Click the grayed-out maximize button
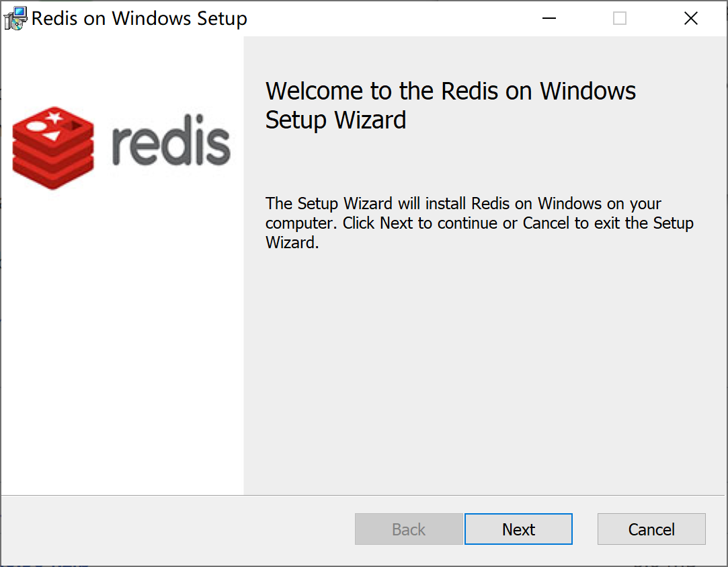728x567 pixels. (x=620, y=19)
